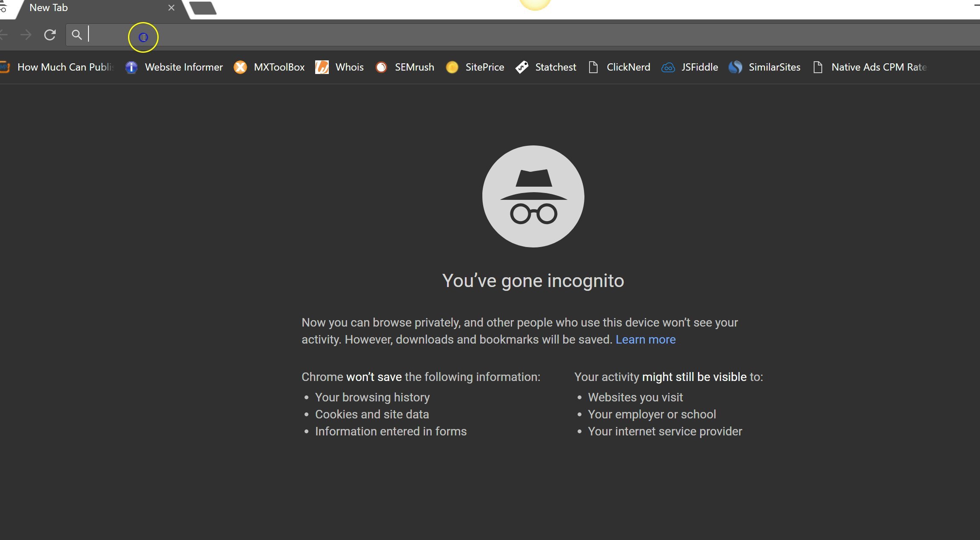Viewport: 980px width, 540px height.
Task: Open the Statchest bookmark
Action: click(x=546, y=67)
